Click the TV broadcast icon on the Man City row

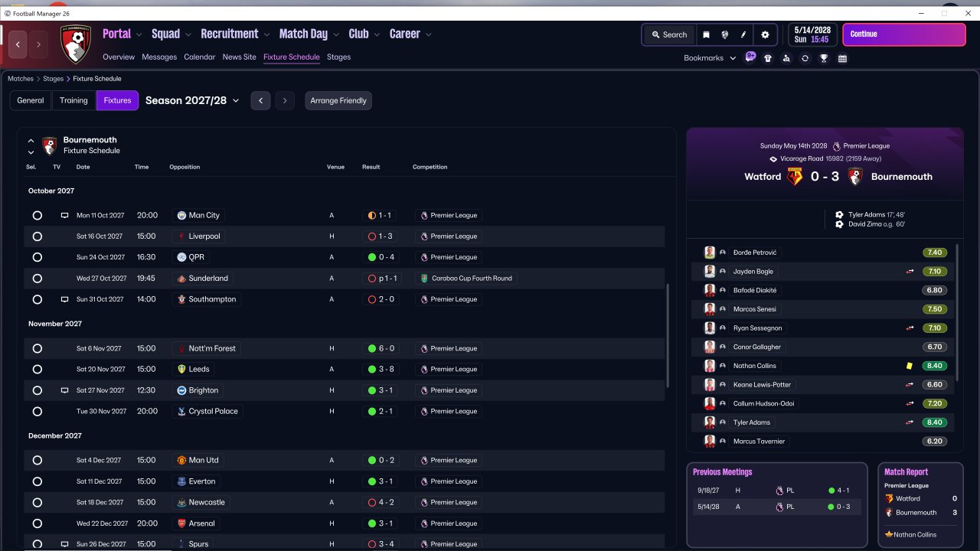coord(65,216)
